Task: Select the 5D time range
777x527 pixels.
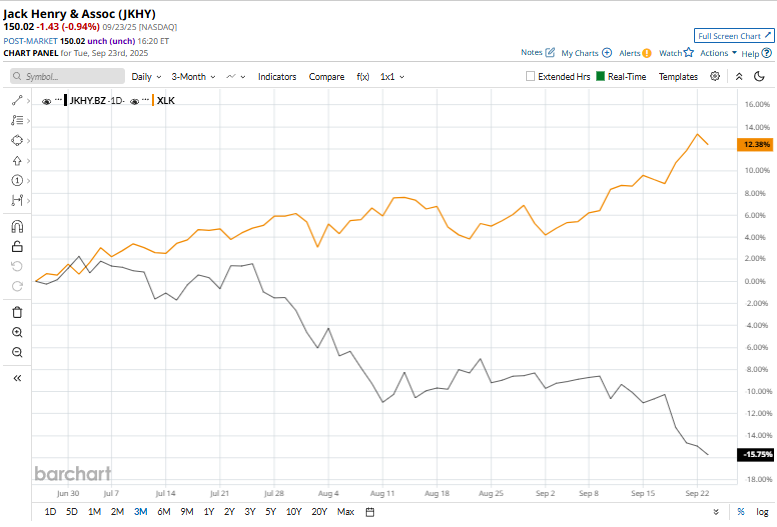Action: click(72, 512)
